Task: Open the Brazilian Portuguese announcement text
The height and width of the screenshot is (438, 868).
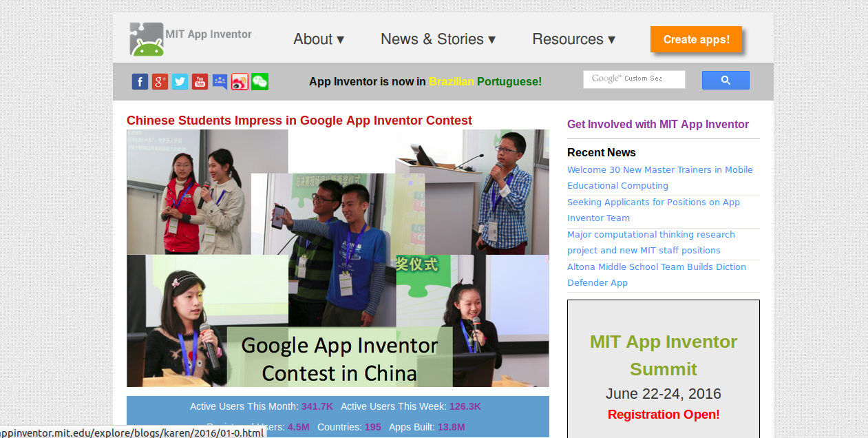Action: tap(425, 81)
